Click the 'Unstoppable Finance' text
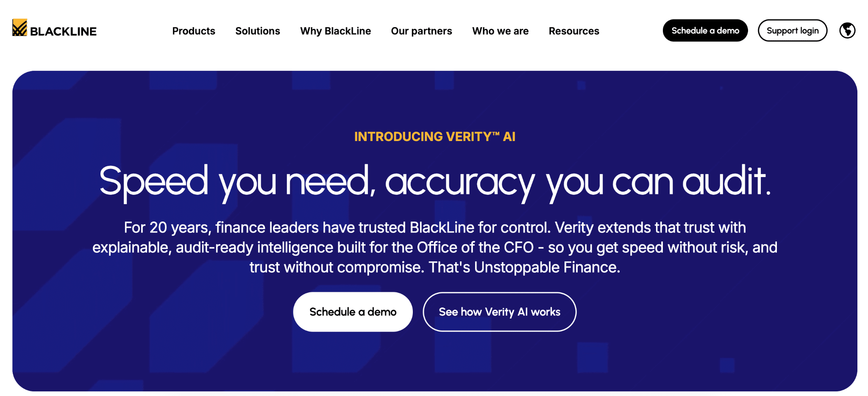Image resolution: width=868 pixels, height=396 pixels. click(x=547, y=267)
